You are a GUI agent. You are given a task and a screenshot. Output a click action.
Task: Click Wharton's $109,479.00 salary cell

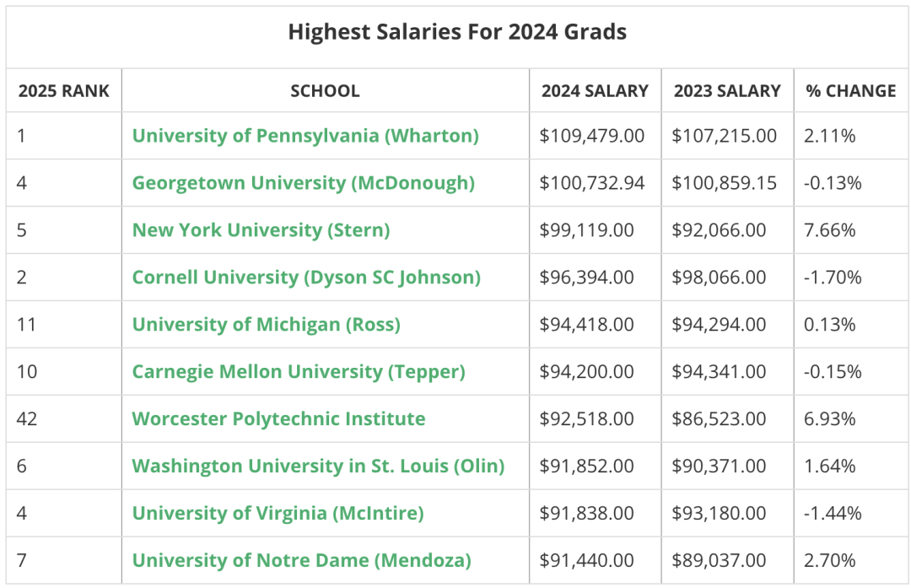point(593,136)
